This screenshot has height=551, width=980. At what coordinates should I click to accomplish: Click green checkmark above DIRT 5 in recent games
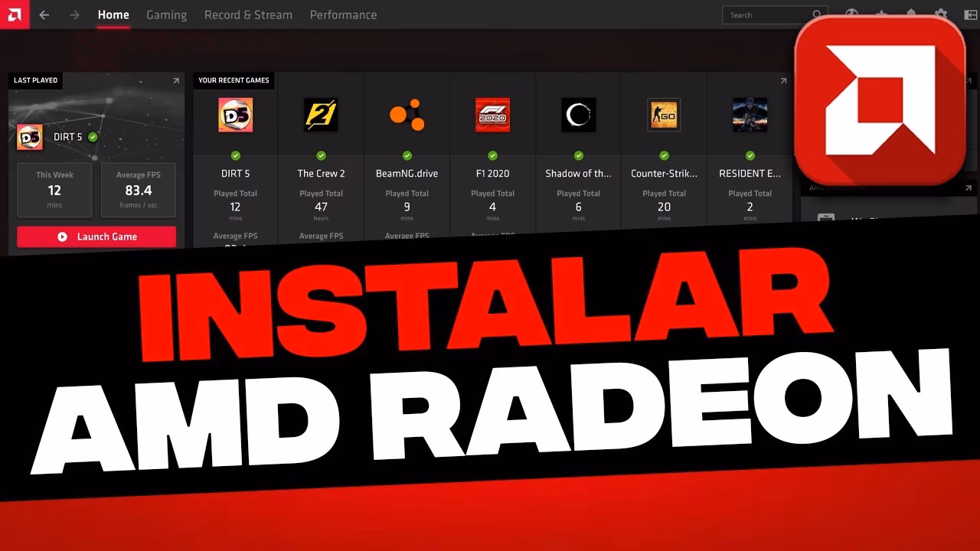pyautogui.click(x=235, y=155)
